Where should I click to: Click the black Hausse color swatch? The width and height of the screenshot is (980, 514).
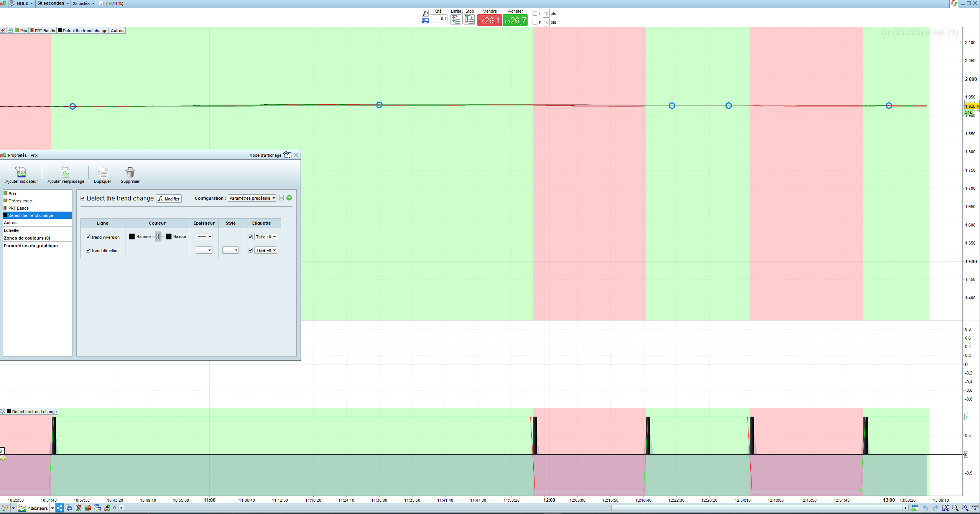click(132, 236)
